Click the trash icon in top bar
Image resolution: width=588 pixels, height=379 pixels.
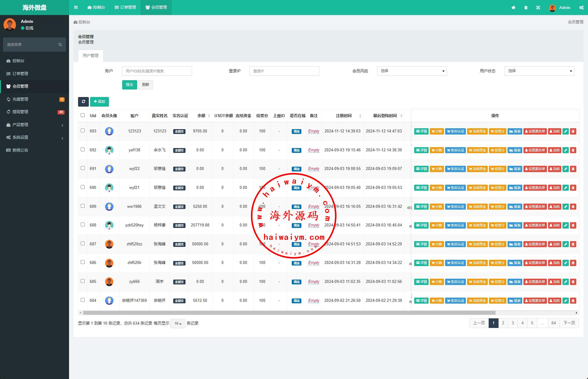[526, 8]
